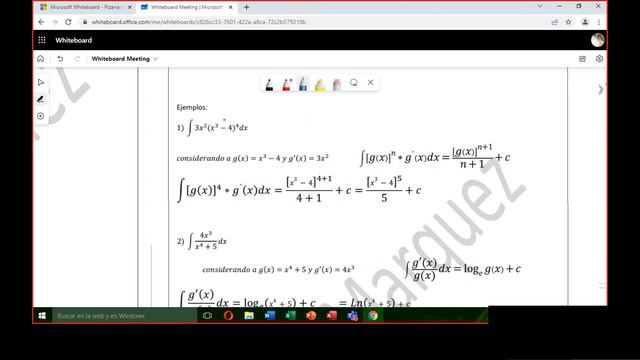Open File Explorer from the taskbar
The image size is (640, 360).
249,316
